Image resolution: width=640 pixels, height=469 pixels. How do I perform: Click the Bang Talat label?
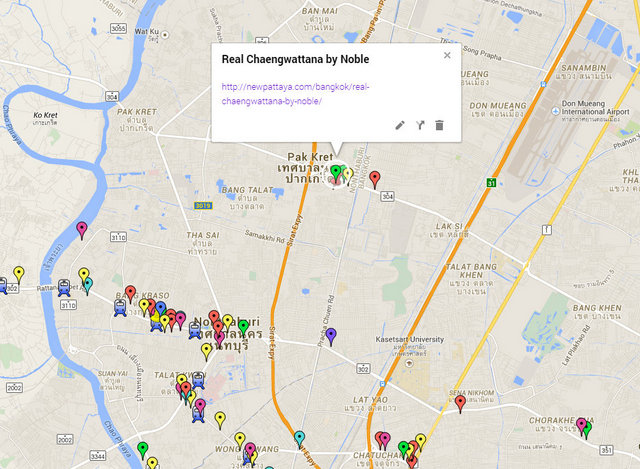click(x=247, y=198)
